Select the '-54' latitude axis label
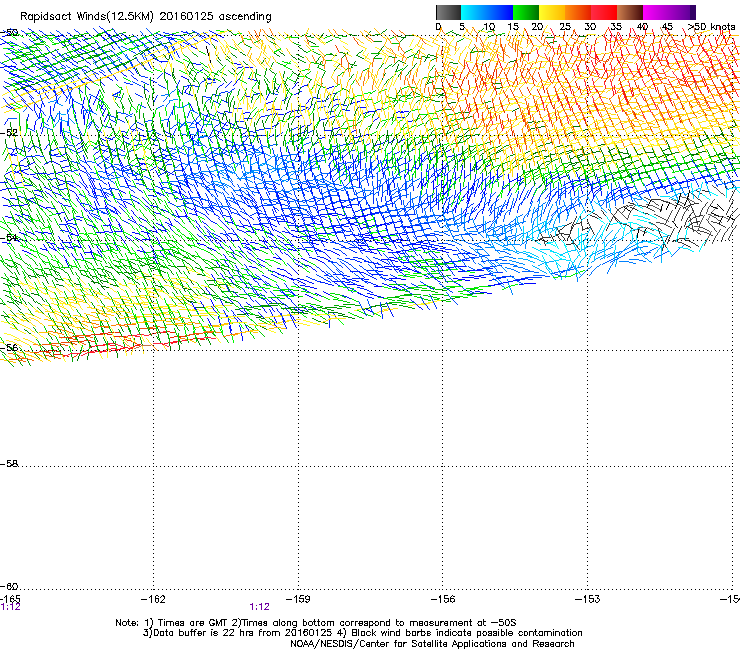 9,238
